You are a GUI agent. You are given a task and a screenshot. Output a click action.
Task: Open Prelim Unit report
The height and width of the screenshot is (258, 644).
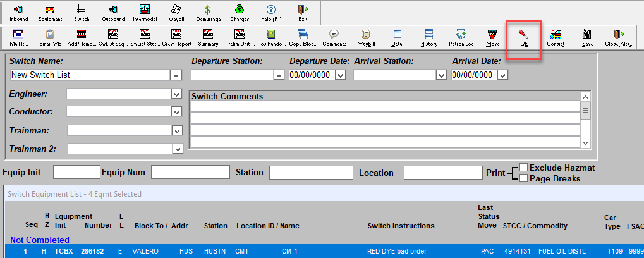click(240, 38)
